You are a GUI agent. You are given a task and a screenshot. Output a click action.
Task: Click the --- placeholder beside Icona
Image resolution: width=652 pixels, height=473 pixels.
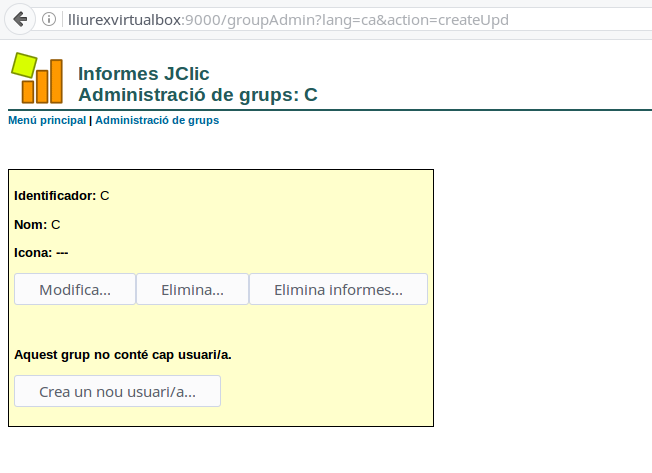62,253
